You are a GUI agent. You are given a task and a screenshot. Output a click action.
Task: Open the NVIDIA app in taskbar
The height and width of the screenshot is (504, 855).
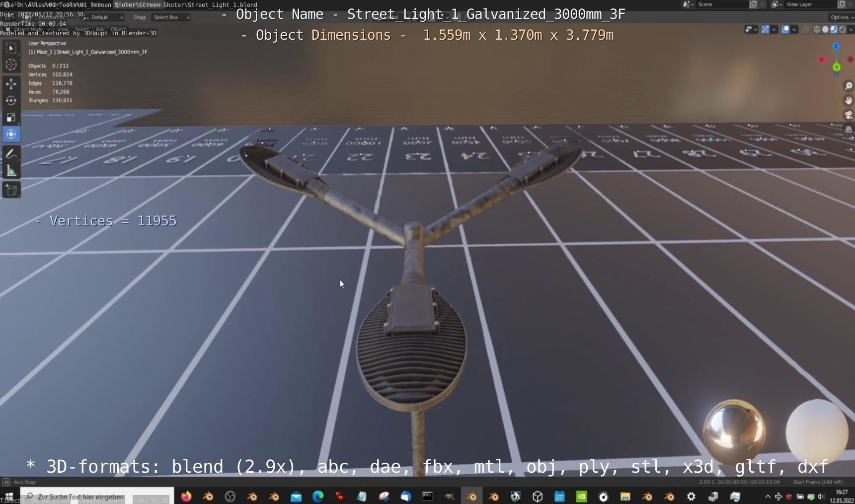coord(581,497)
